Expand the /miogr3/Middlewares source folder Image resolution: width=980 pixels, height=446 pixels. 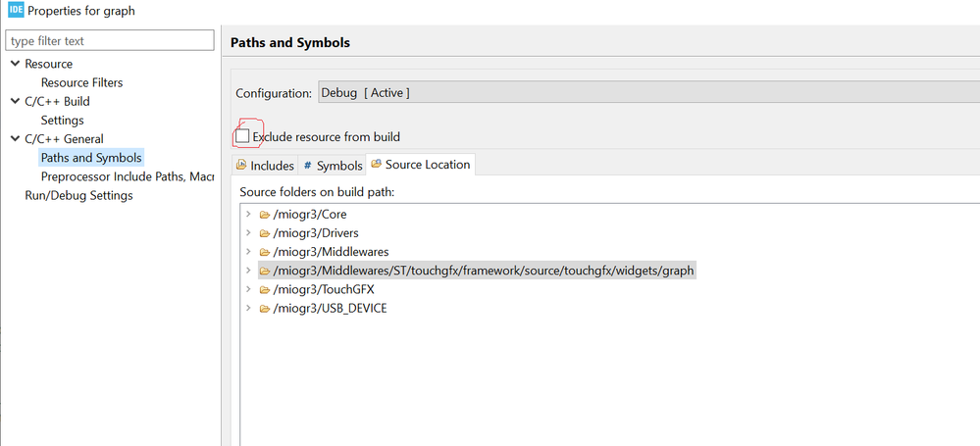[248, 252]
